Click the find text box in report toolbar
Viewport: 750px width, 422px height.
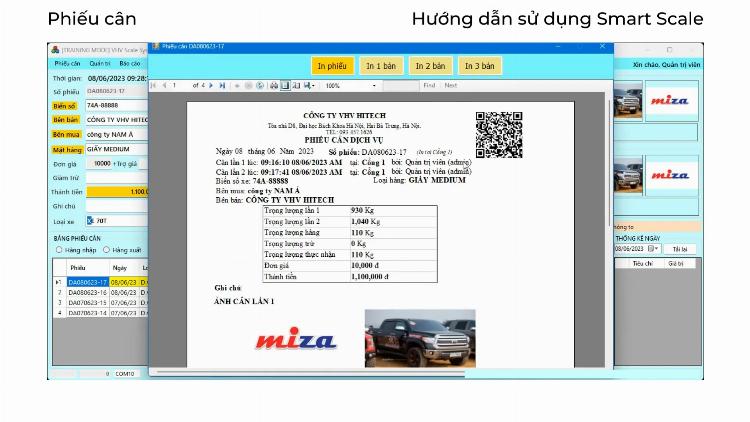(401, 86)
